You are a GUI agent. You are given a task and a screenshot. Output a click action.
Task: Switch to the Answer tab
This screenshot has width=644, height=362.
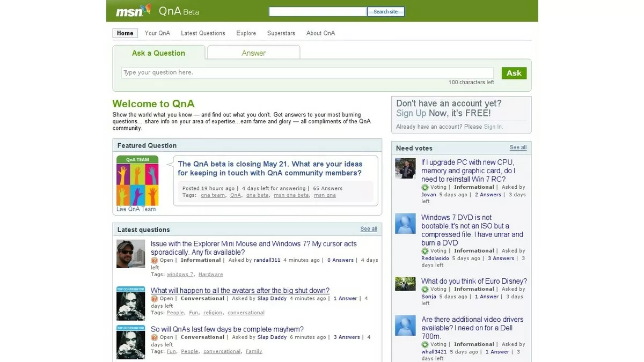point(254,53)
